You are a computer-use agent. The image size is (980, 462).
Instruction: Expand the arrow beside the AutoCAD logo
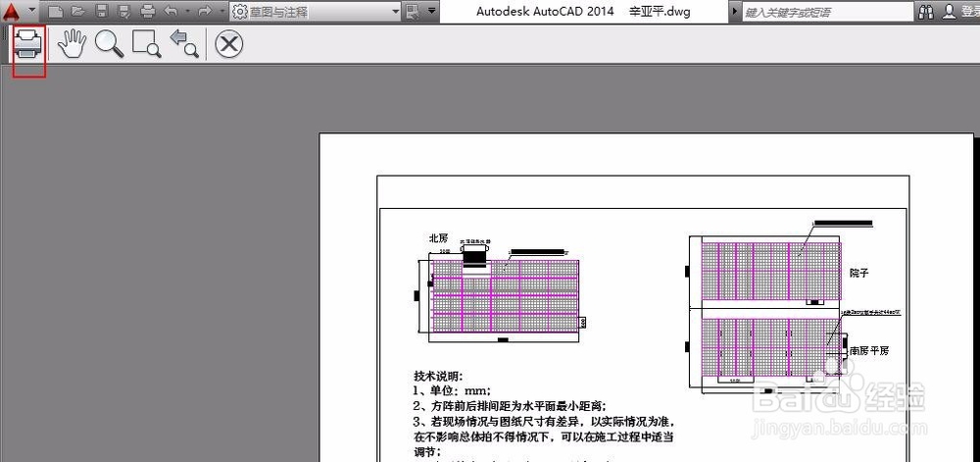pos(32,11)
